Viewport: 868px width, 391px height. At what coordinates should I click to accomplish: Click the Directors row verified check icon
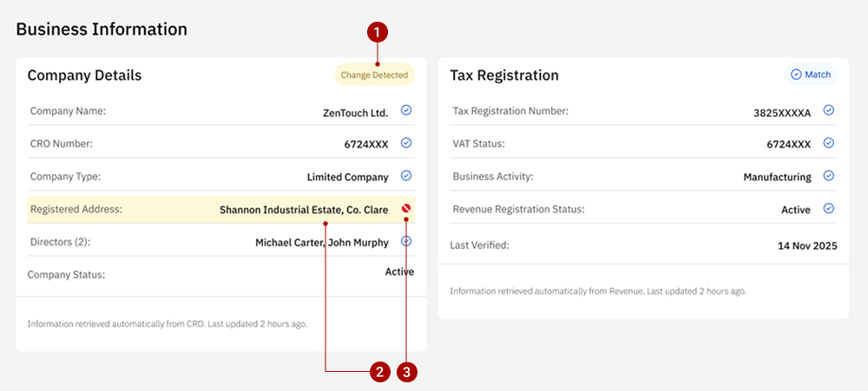point(406,242)
